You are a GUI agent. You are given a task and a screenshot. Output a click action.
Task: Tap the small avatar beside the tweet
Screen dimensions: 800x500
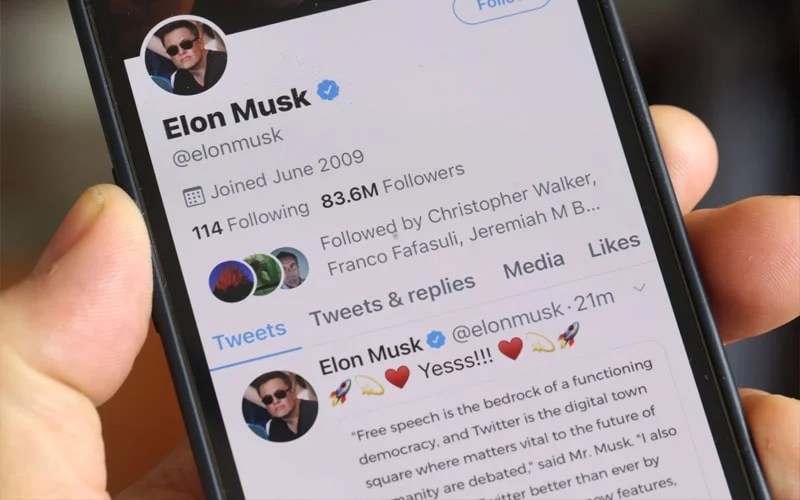tap(280, 406)
